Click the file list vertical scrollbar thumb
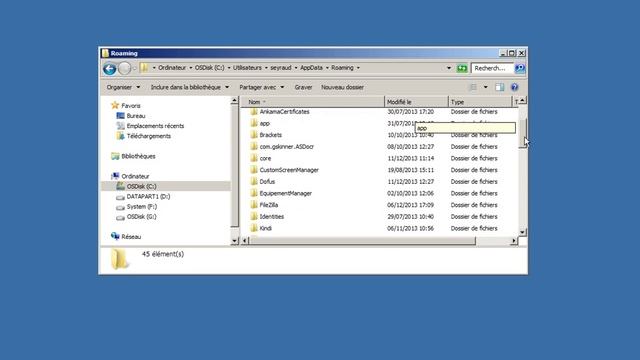This screenshot has width=640, height=360. (x=522, y=133)
